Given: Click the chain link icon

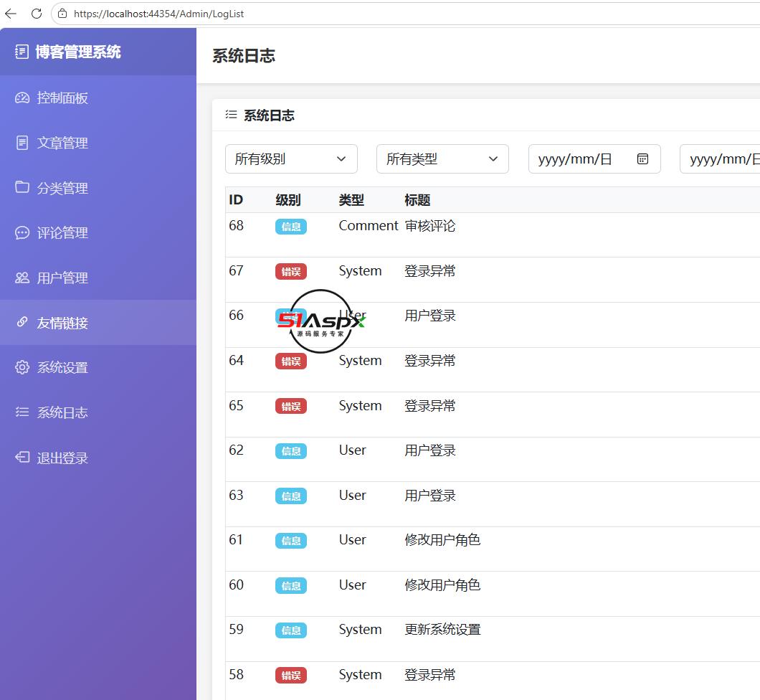Looking at the screenshot, I should click(x=22, y=322).
